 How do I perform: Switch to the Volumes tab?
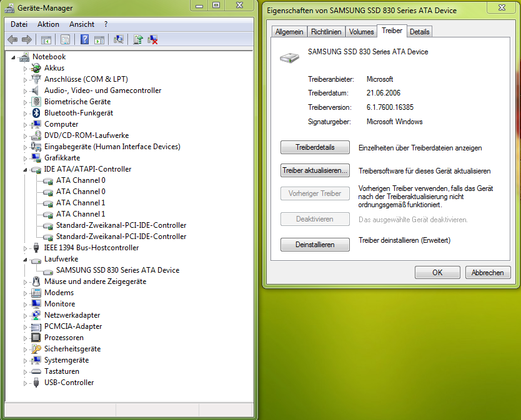pyautogui.click(x=361, y=32)
